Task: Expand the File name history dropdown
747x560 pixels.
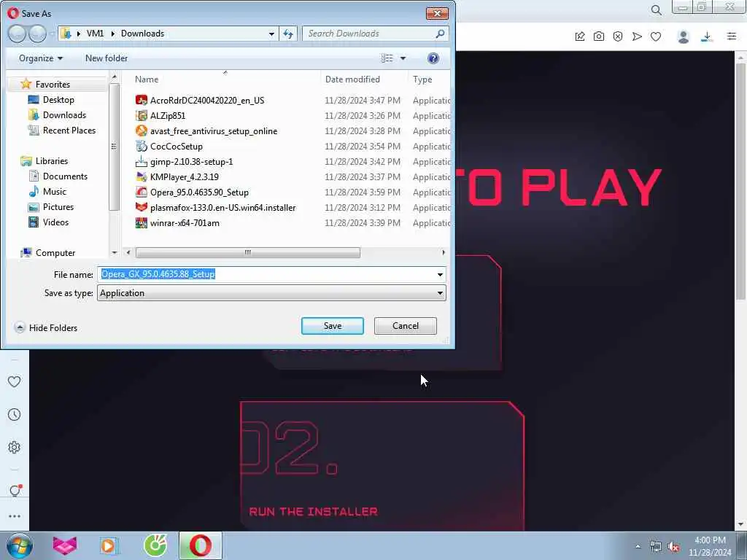Action: click(x=440, y=274)
